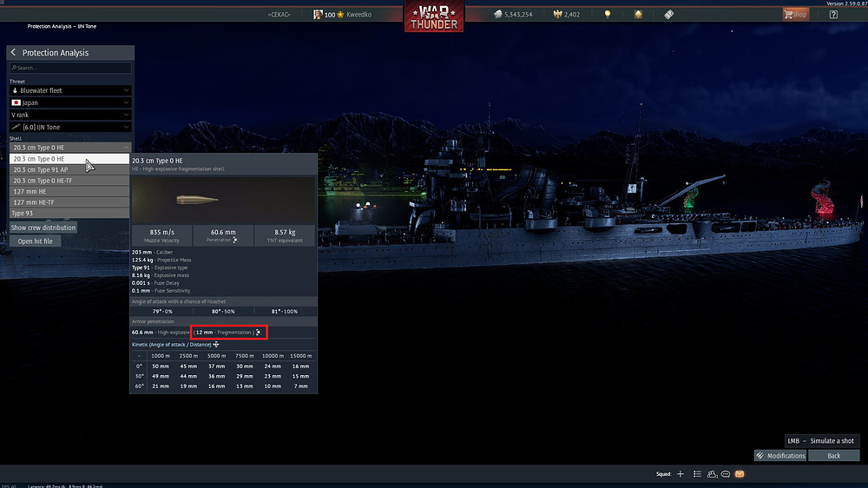Click the 5,343,254 Silver Lions amount
Screen dimensions: 868x488
pyautogui.click(x=518, y=15)
